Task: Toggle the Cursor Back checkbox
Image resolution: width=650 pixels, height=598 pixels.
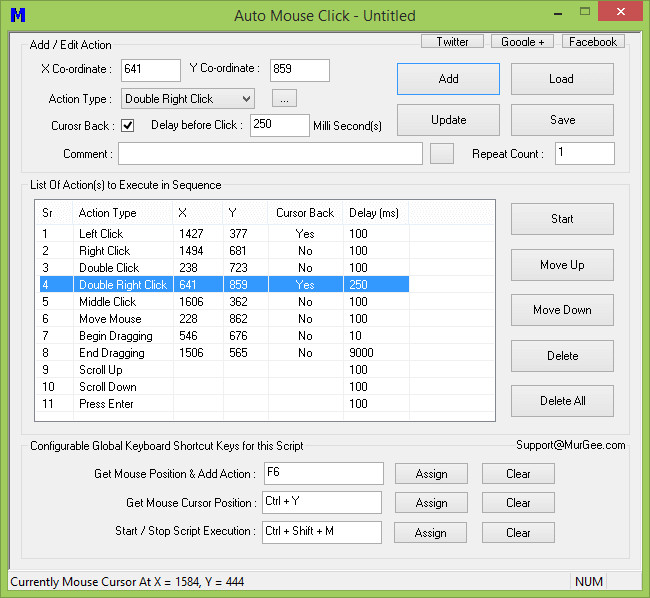Action: 128,126
